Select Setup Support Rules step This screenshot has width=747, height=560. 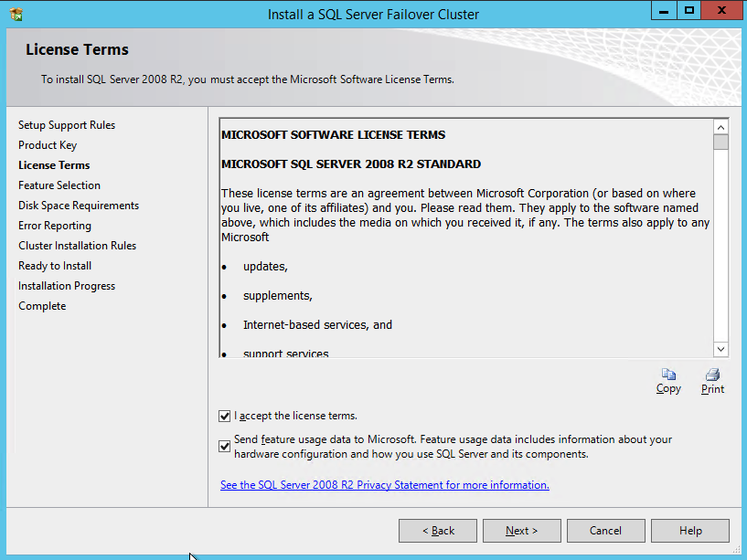click(x=67, y=125)
